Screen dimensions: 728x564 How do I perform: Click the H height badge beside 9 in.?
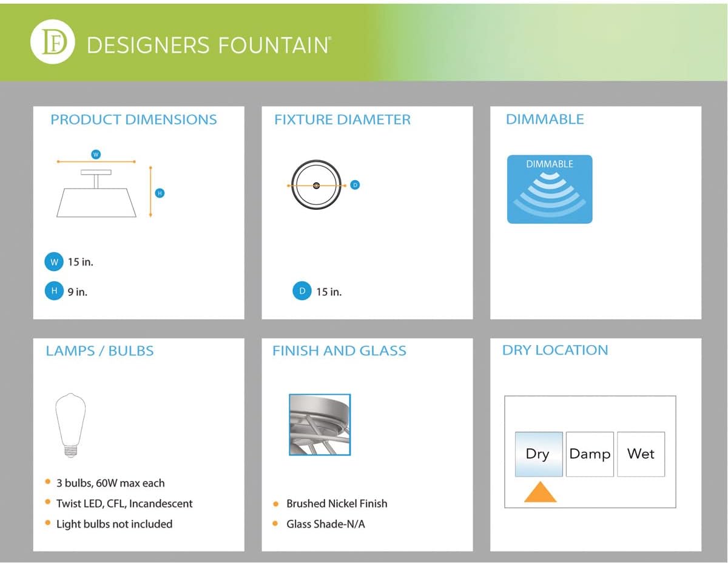pos(54,291)
